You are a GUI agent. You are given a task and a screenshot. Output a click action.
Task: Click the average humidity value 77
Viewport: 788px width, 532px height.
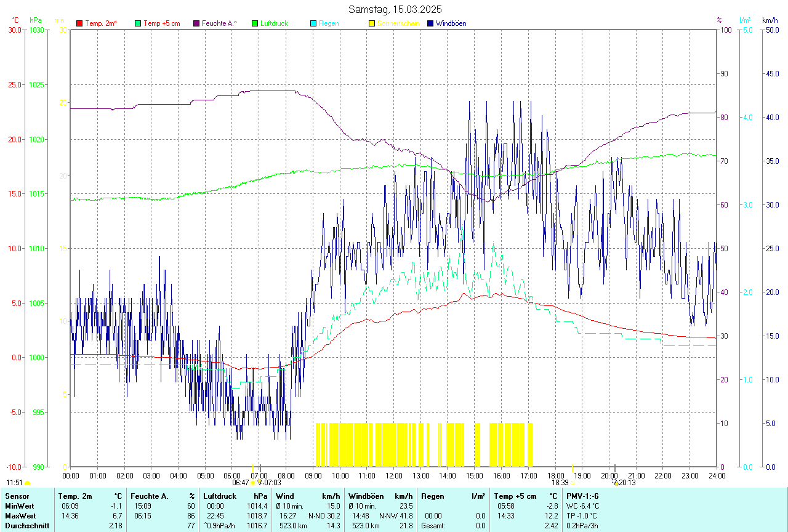click(191, 526)
